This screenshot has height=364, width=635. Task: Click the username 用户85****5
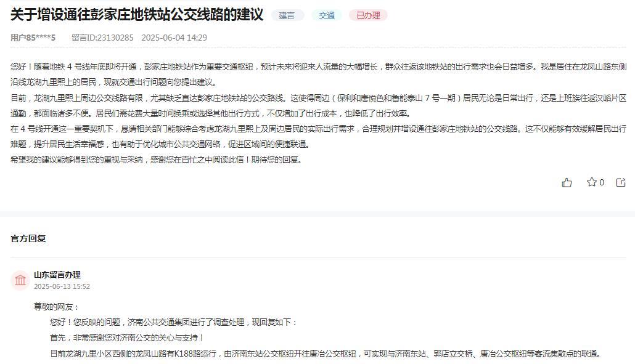point(33,38)
